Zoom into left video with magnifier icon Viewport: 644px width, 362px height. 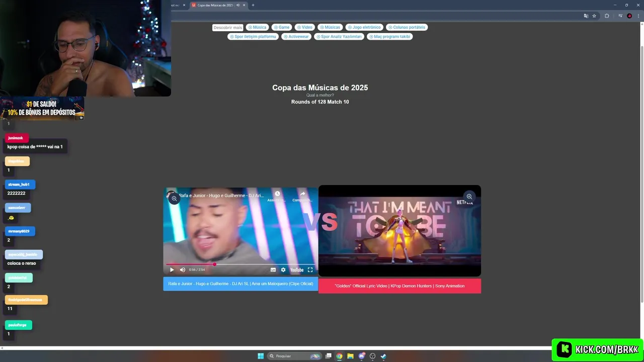pos(174,199)
